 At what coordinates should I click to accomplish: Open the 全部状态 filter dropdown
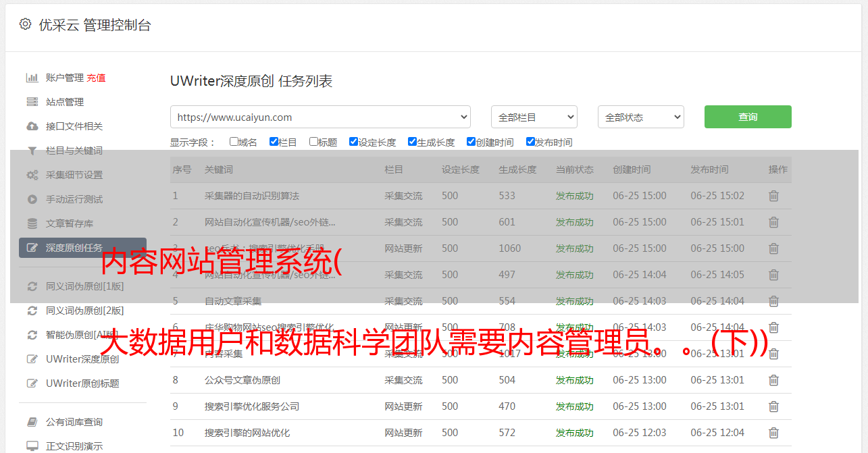tap(640, 117)
